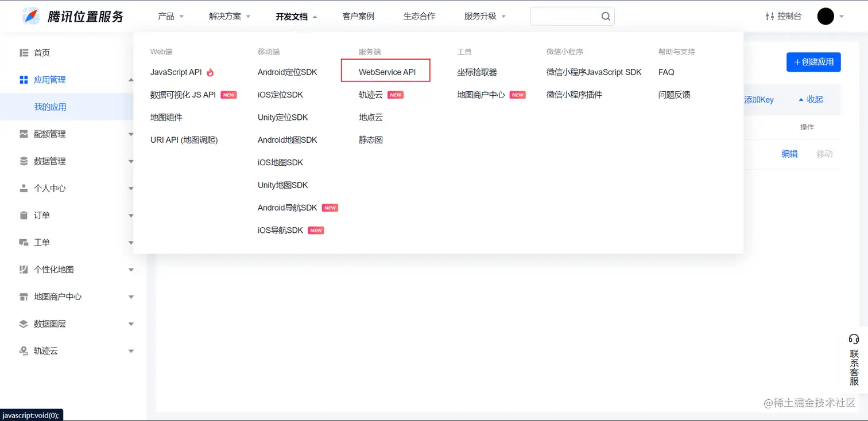This screenshot has height=421, width=868.
Task: Click the 编辑 link
Action: [x=789, y=154]
